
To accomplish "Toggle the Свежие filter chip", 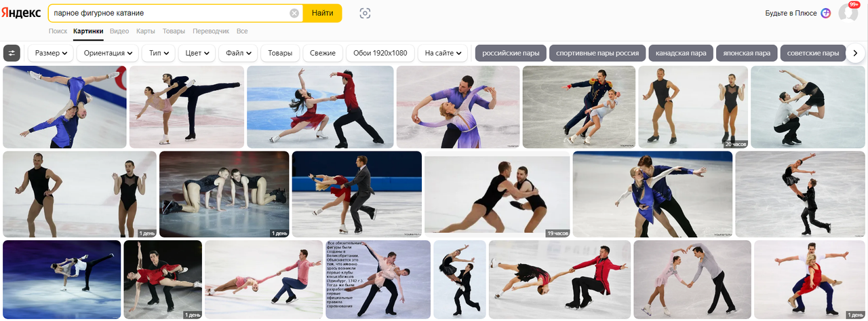I will tap(323, 53).
